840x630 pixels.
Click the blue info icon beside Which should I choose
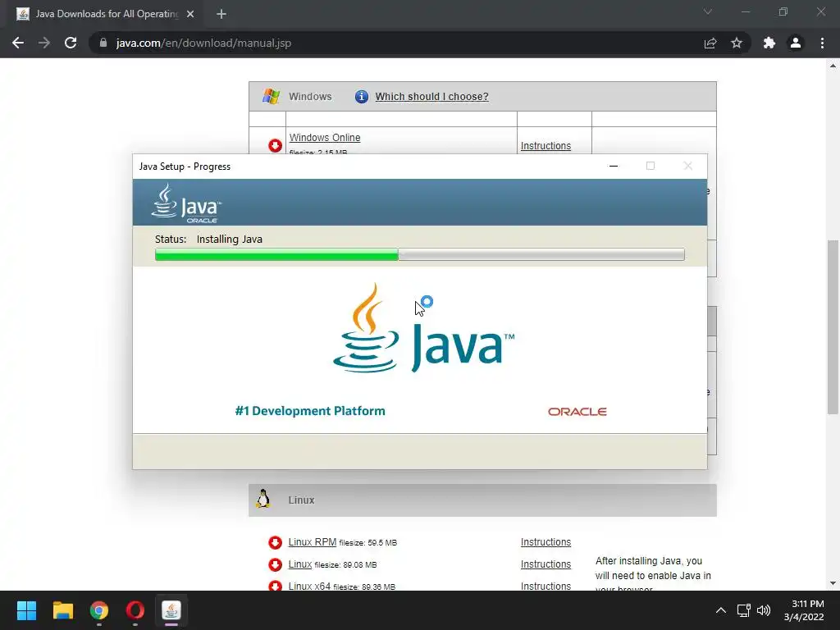[x=362, y=97]
